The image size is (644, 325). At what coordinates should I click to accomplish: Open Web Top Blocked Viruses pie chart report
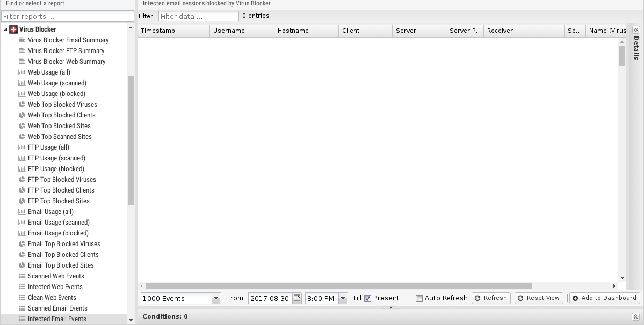pyautogui.click(x=62, y=105)
